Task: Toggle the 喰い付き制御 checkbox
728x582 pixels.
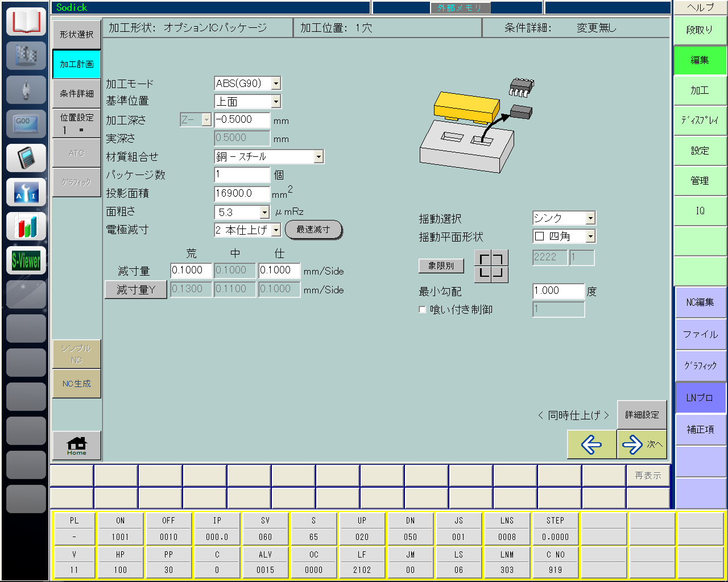Action: pyautogui.click(x=423, y=310)
